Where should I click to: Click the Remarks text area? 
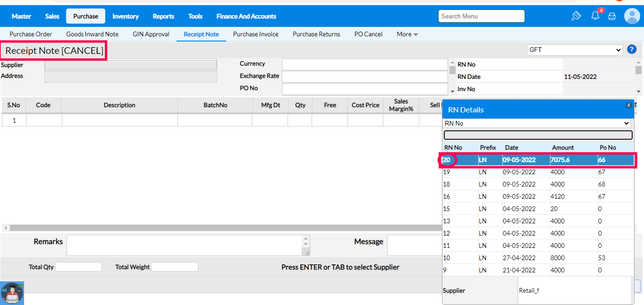pyautogui.click(x=187, y=246)
